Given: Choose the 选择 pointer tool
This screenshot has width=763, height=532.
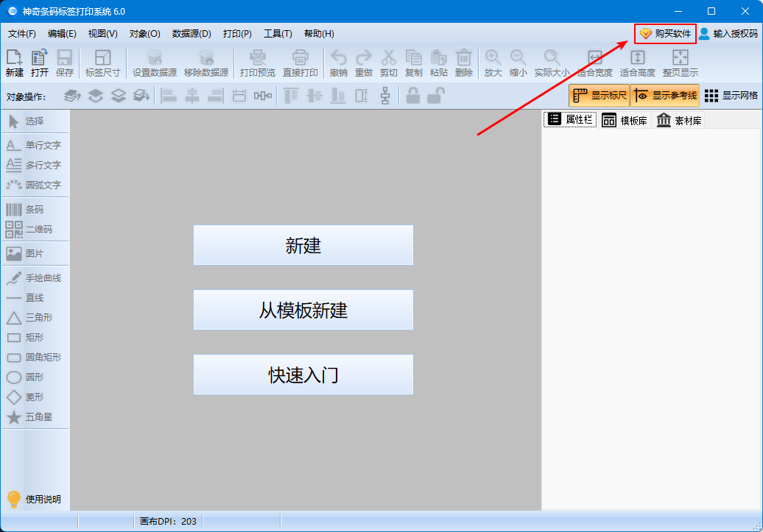Looking at the screenshot, I should click(x=35, y=121).
